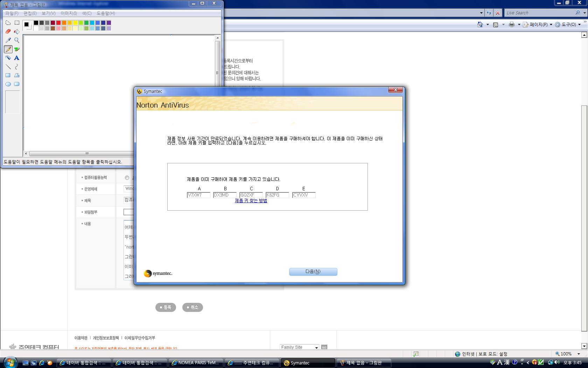The height and width of the screenshot is (368, 588).
Task: Select the Ellipse shape tool
Action: point(8,84)
